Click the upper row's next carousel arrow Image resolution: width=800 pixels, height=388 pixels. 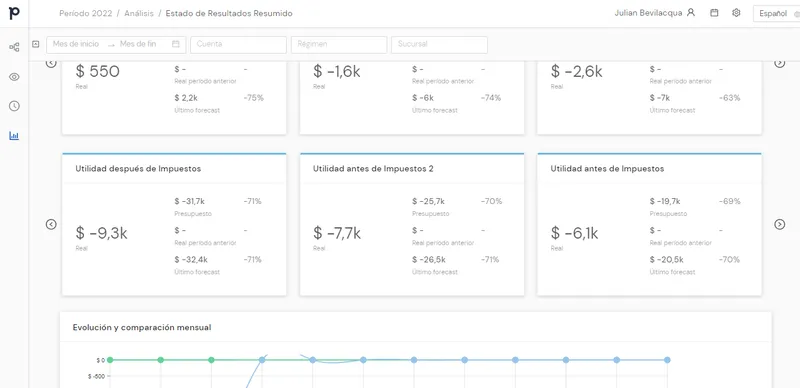pos(780,63)
